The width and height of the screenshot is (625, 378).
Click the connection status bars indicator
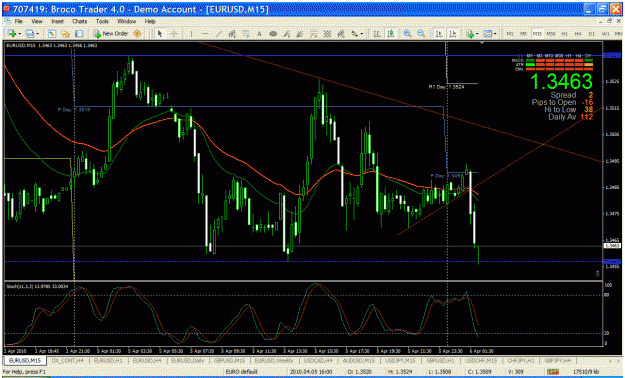552,372
